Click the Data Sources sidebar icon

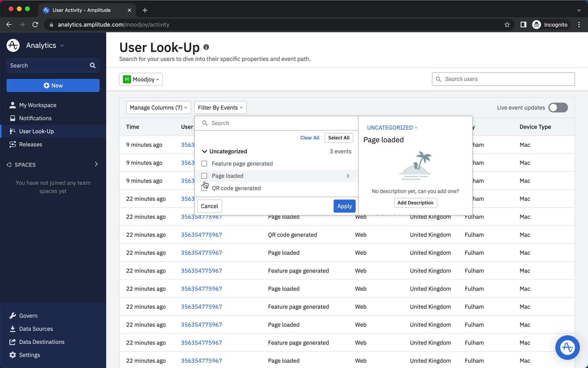click(x=12, y=328)
